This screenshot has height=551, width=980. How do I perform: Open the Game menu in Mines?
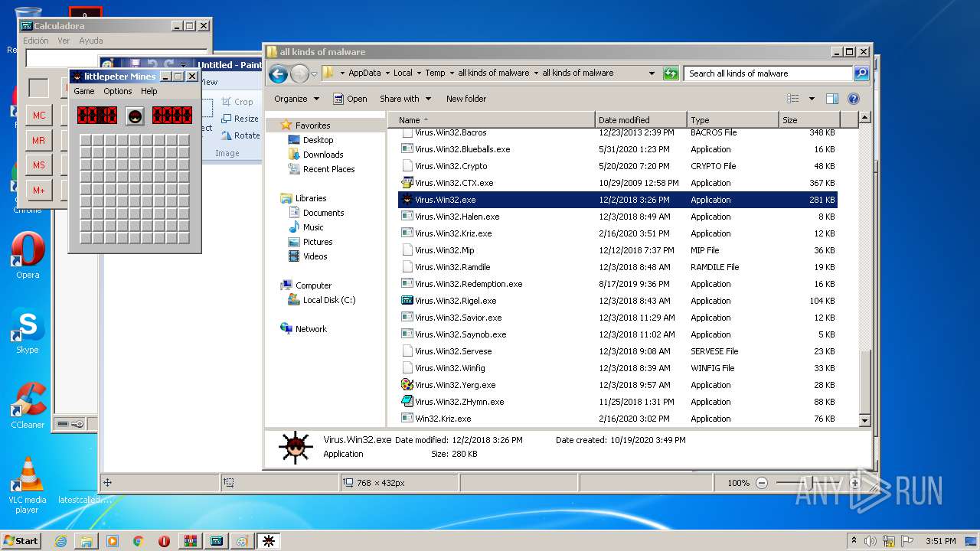[x=84, y=91]
